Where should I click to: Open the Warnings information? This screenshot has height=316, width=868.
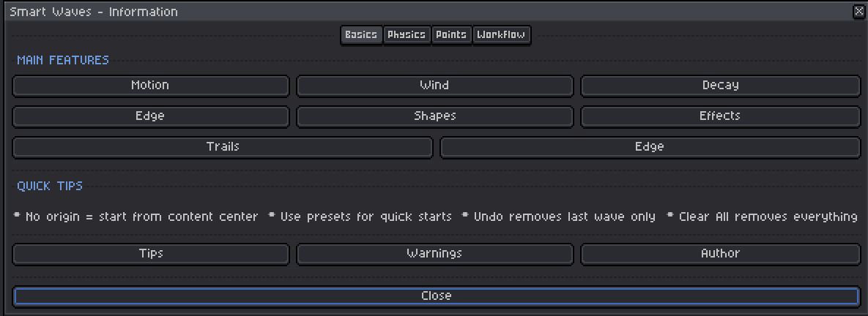click(x=434, y=254)
